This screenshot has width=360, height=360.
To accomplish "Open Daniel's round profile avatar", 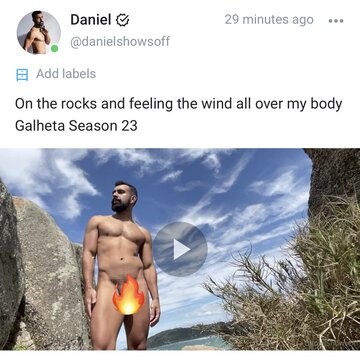I will coord(39,32).
